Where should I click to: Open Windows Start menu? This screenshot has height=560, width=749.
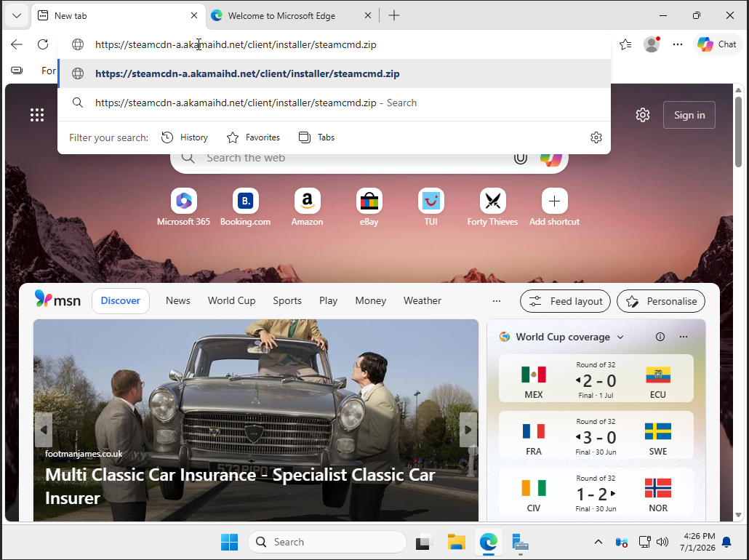[x=229, y=542]
